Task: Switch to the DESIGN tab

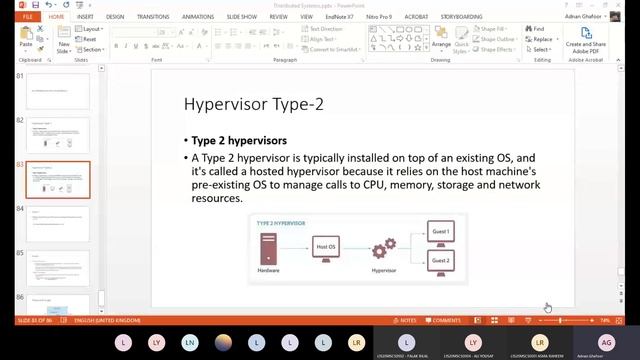Action: [115, 17]
